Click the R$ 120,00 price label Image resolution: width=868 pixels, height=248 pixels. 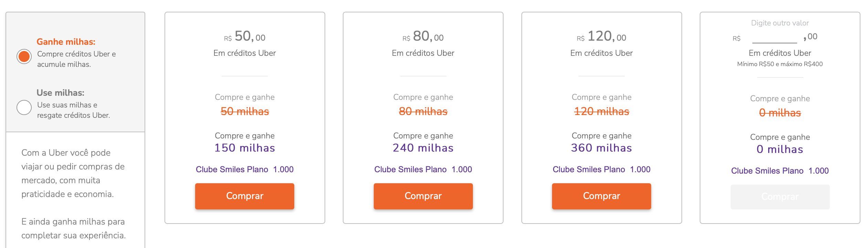tap(601, 36)
